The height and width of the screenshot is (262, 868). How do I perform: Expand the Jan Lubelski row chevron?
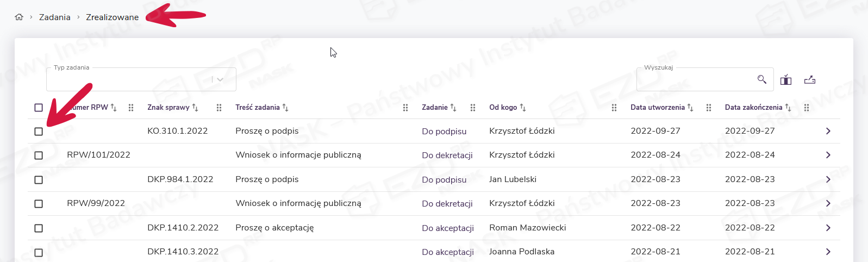[x=828, y=179]
